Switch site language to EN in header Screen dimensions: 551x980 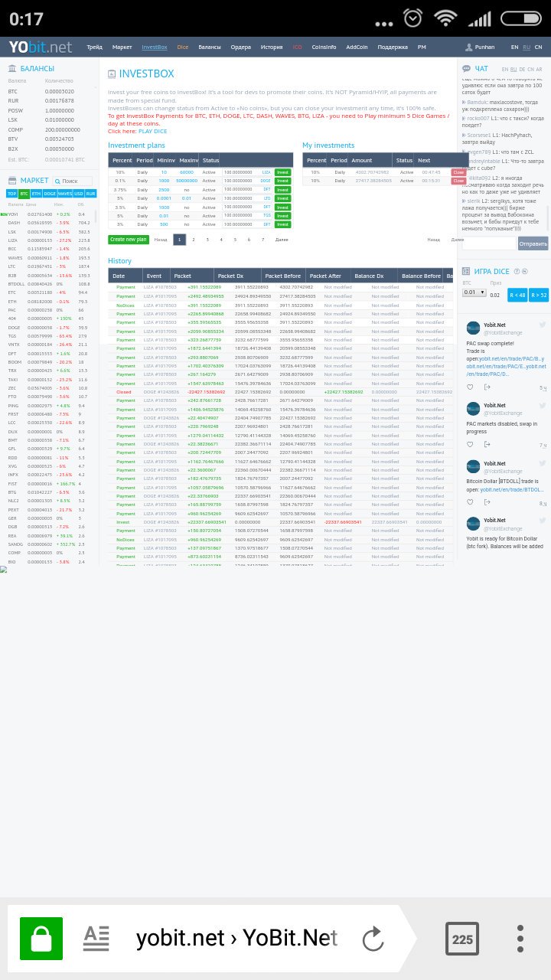(x=515, y=47)
